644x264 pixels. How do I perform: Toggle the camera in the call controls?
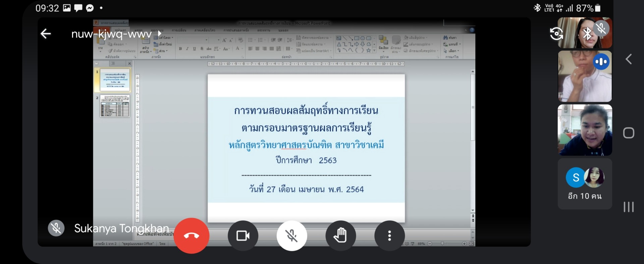243,236
